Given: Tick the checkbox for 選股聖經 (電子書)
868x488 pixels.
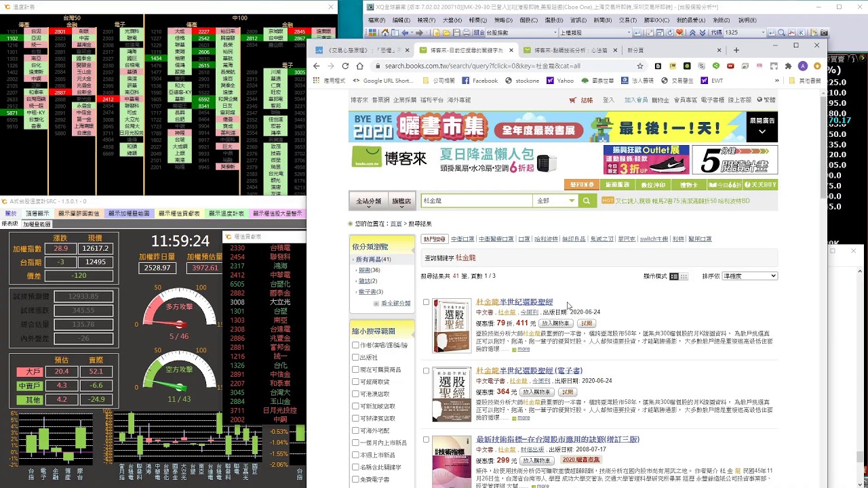Looking at the screenshot, I should coord(426,371).
